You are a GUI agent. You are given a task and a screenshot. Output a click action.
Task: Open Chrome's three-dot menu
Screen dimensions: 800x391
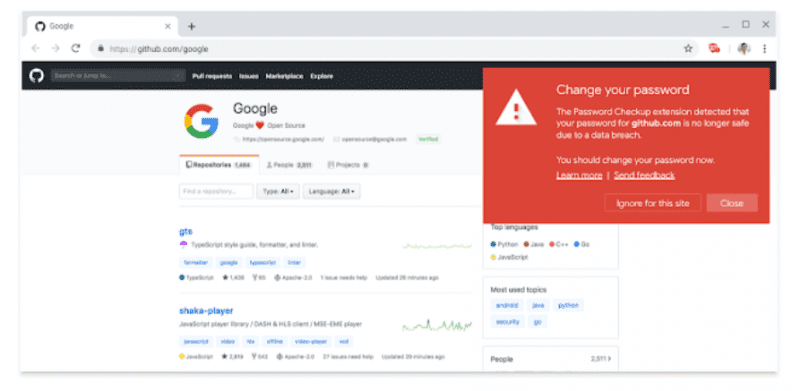tap(764, 48)
